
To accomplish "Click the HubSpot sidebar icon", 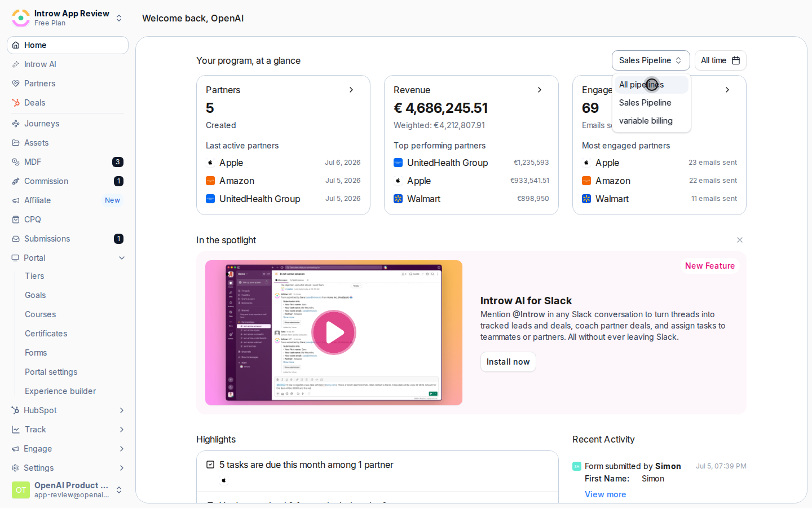I will point(15,410).
